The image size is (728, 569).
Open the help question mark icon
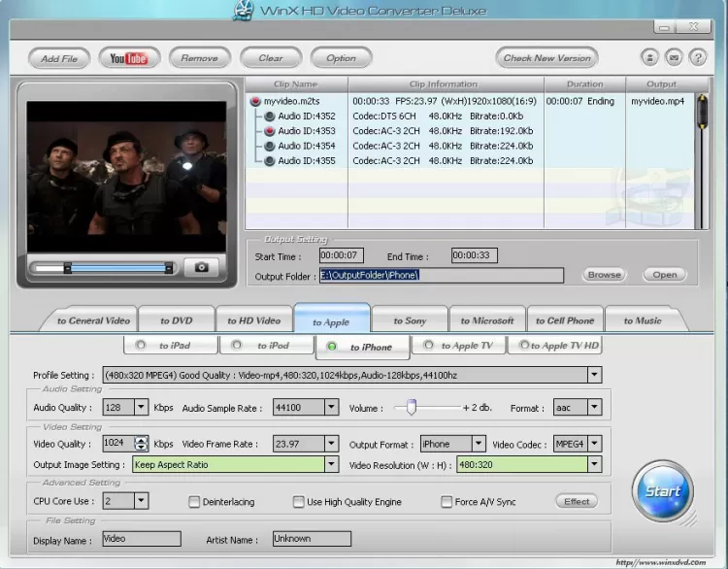click(x=697, y=58)
